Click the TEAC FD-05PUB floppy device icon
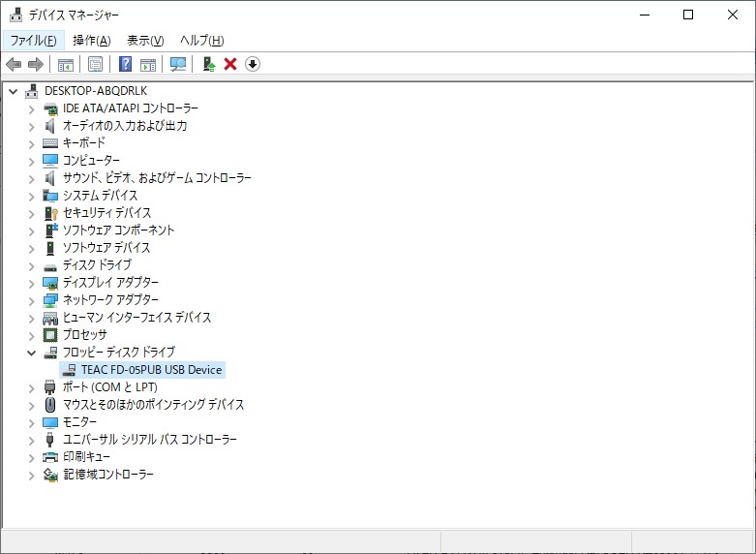The height and width of the screenshot is (554, 756). click(69, 370)
